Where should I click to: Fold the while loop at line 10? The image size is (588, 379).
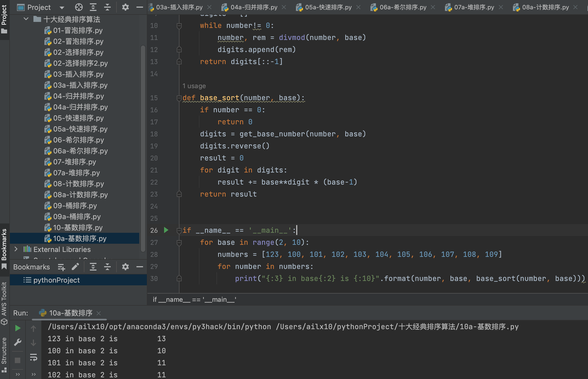[x=179, y=26]
